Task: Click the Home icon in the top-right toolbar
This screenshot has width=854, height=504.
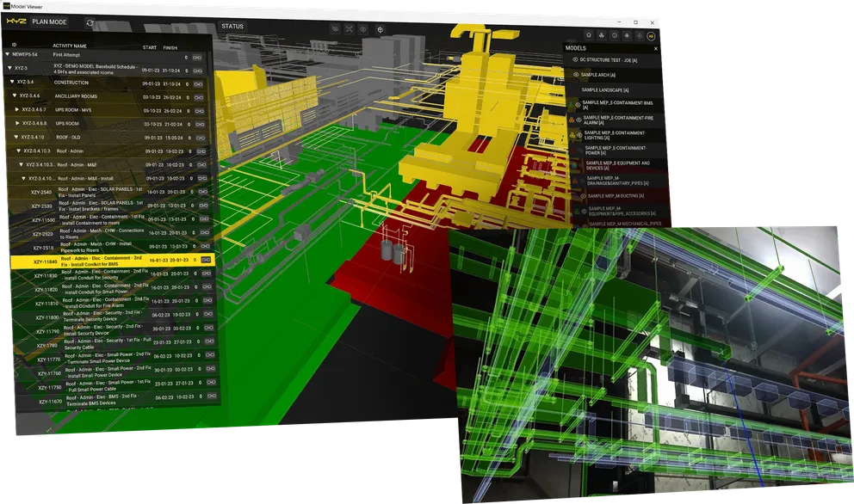Action: [589, 35]
